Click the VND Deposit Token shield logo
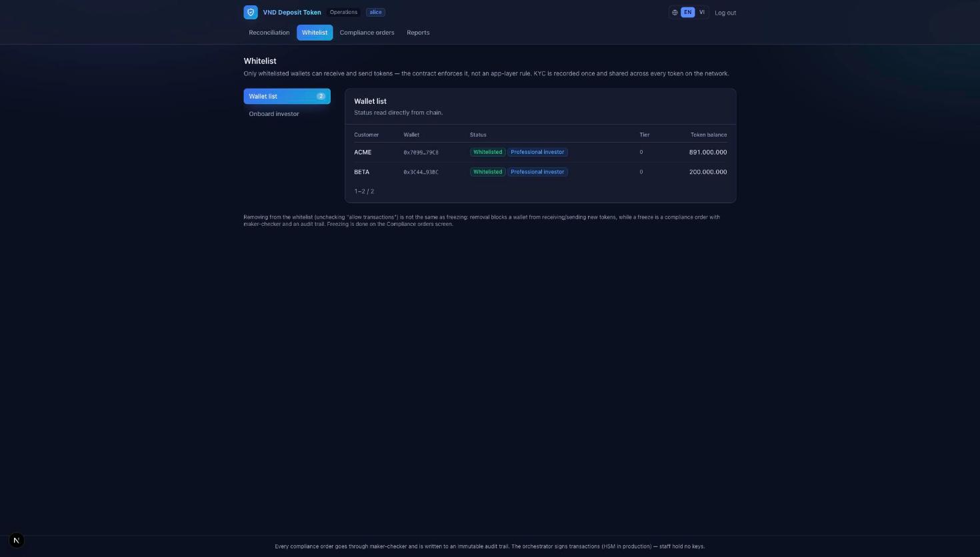Viewport: 980px width, 557px height. (251, 12)
